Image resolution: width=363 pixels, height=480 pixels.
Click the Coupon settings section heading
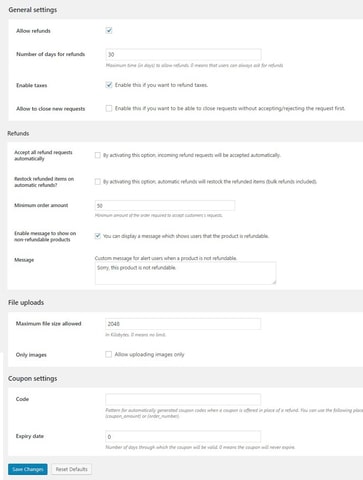click(x=33, y=379)
